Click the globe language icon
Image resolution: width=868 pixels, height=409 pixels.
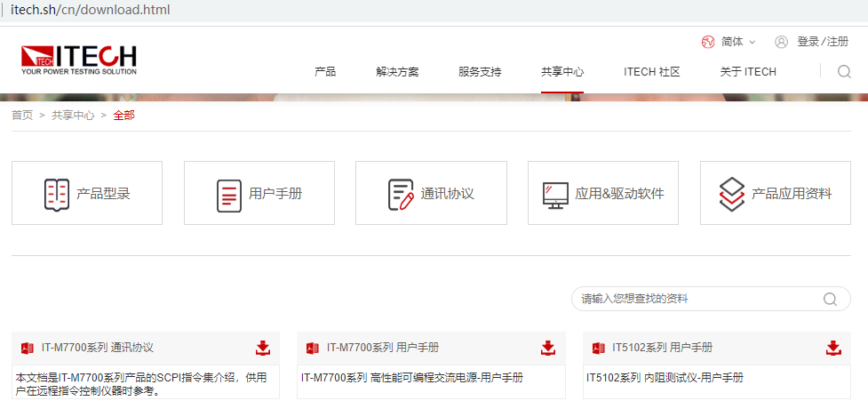(708, 42)
